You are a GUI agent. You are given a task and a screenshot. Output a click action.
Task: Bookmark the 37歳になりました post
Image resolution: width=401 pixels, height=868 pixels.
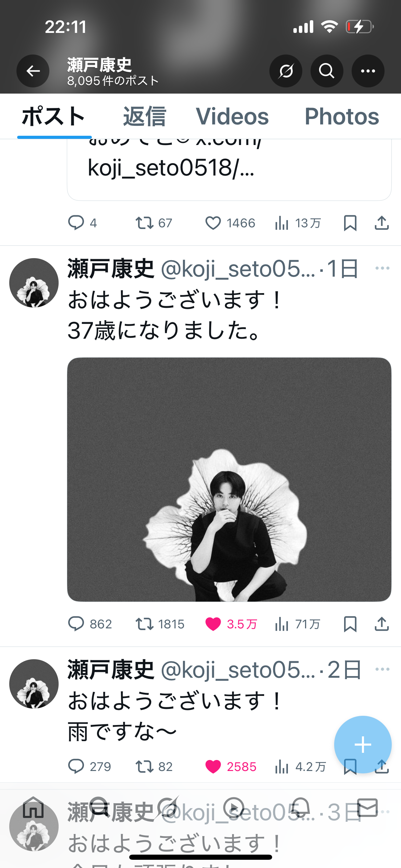tap(350, 624)
